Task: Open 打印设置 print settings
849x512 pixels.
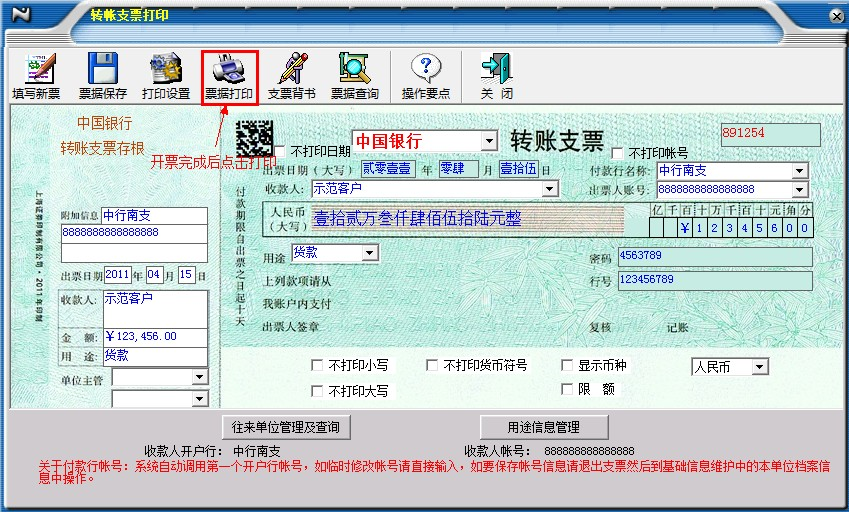Action: point(166,77)
